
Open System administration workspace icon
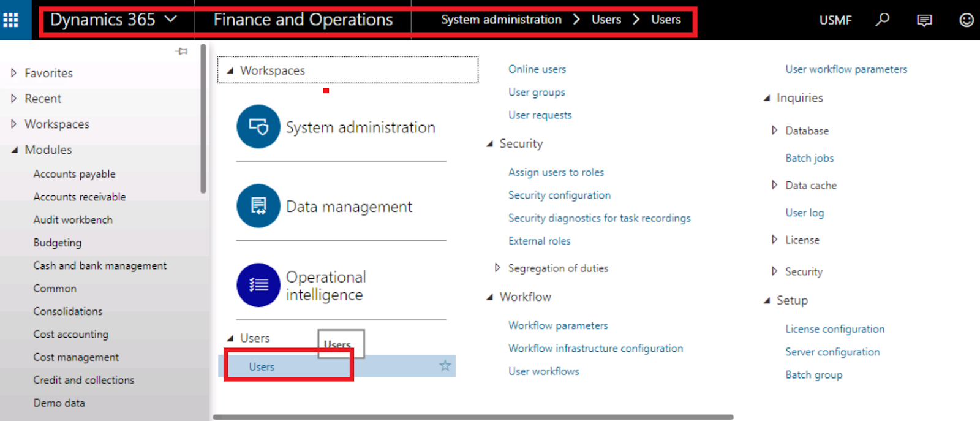[x=258, y=127]
